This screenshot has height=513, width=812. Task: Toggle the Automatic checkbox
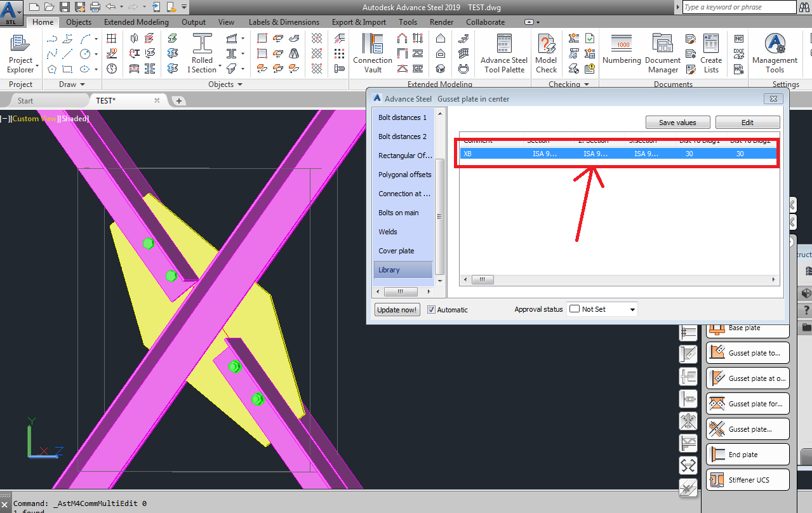tap(432, 309)
